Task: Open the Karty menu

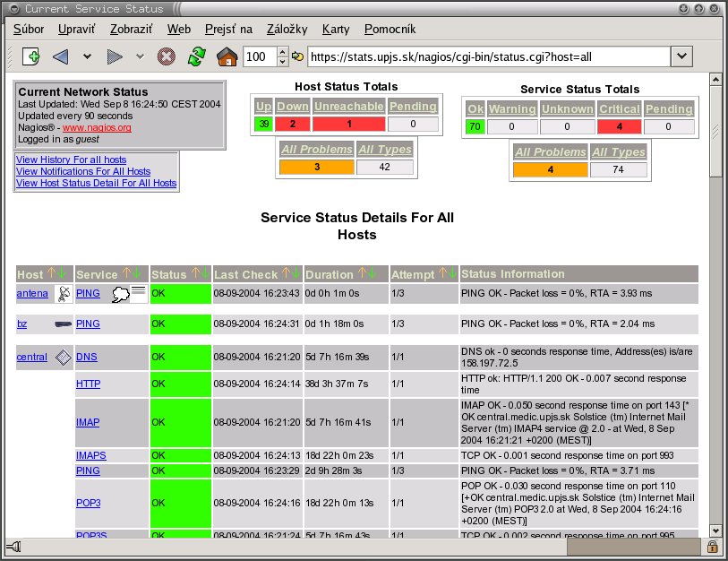Action: [x=336, y=29]
